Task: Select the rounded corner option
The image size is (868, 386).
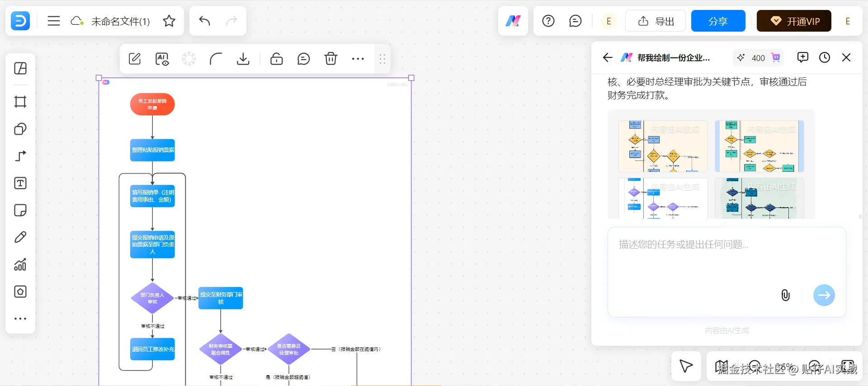Action: pos(216,59)
